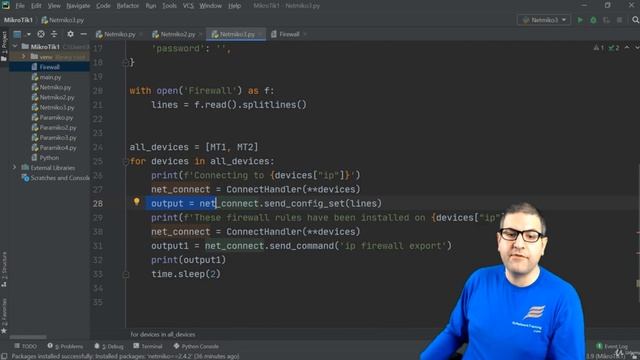Toggle the Favorites tool window stripe

click(x=4, y=315)
